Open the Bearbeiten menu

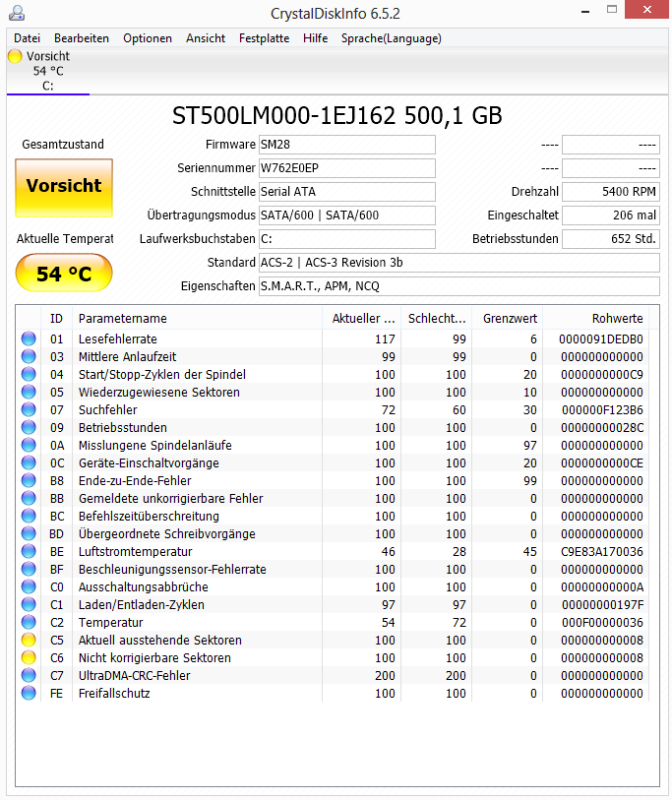82,38
